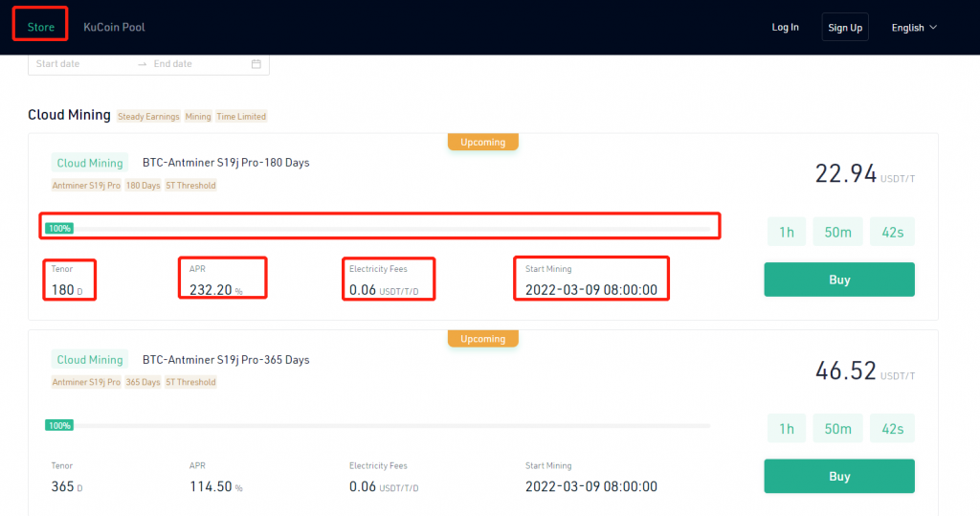Buy the BTC-Antminer S19j Pro-365 Days plan
This screenshot has width=980, height=516.
tap(839, 476)
